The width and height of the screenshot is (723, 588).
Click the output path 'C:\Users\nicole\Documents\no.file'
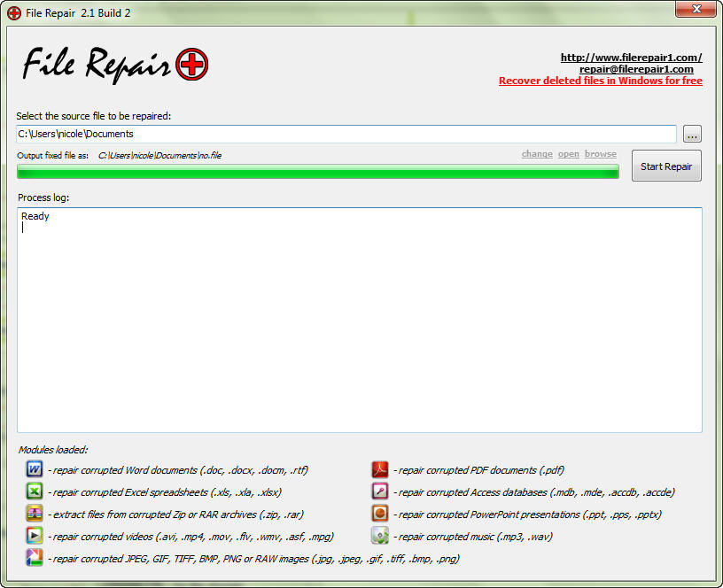pyautogui.click(x=159, y=156)
